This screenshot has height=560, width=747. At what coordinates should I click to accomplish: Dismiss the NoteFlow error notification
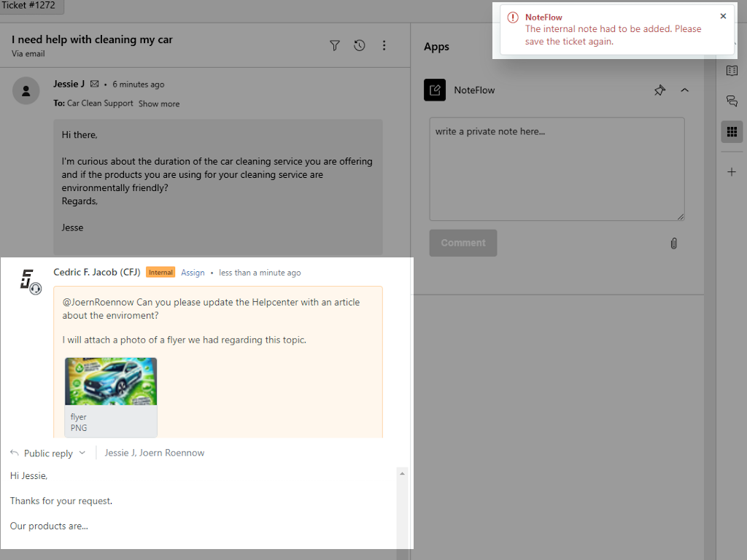tap(723, 15)
